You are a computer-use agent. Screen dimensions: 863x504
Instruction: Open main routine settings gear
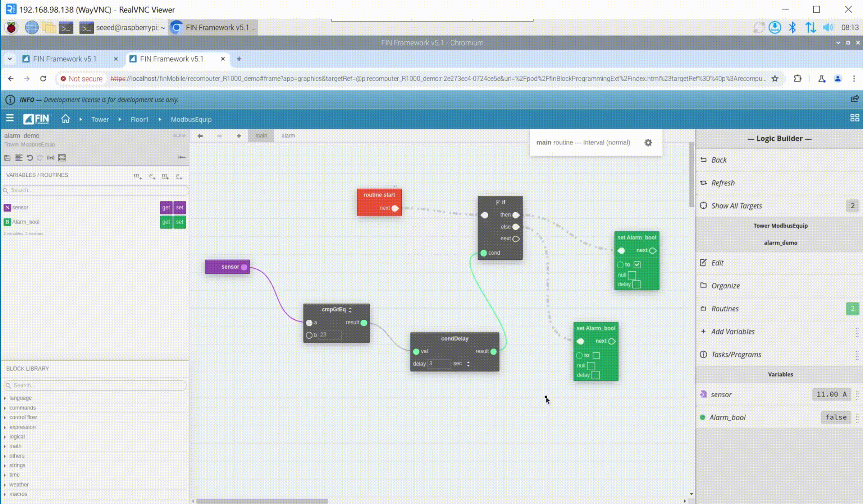pyautogui.click(x=648, y=143)
